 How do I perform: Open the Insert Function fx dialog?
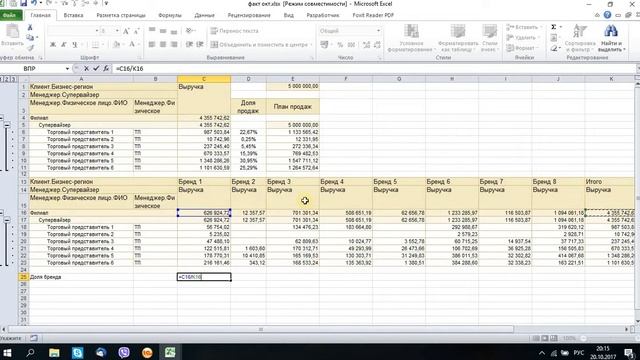tap(106, 69)
